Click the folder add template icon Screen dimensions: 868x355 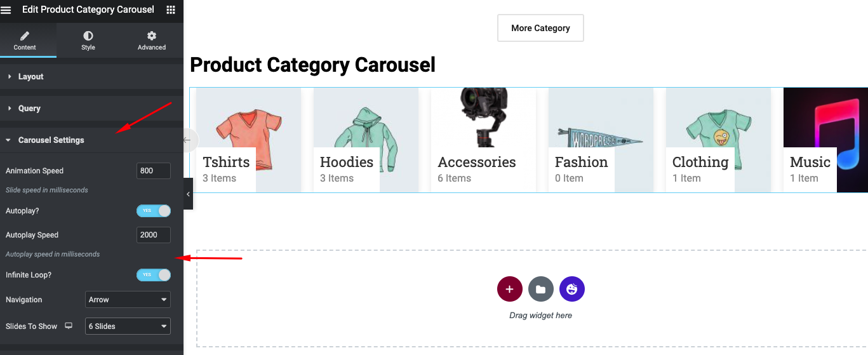540,289
